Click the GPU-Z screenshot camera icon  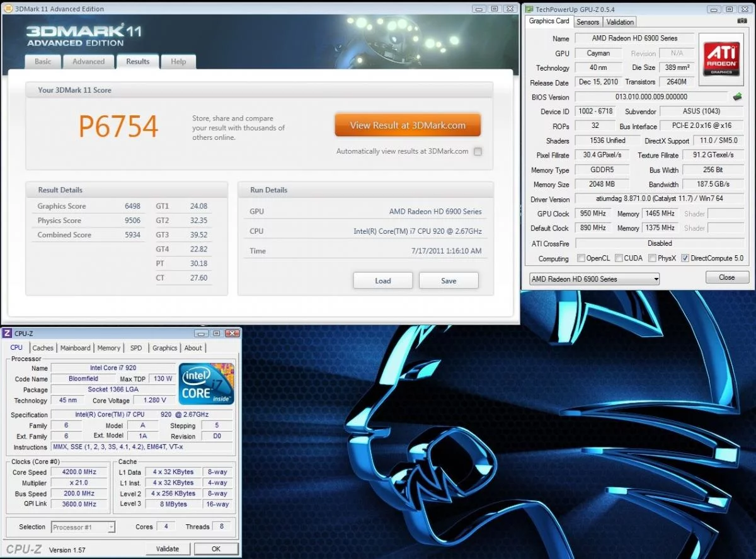click(x=742, y=21)
